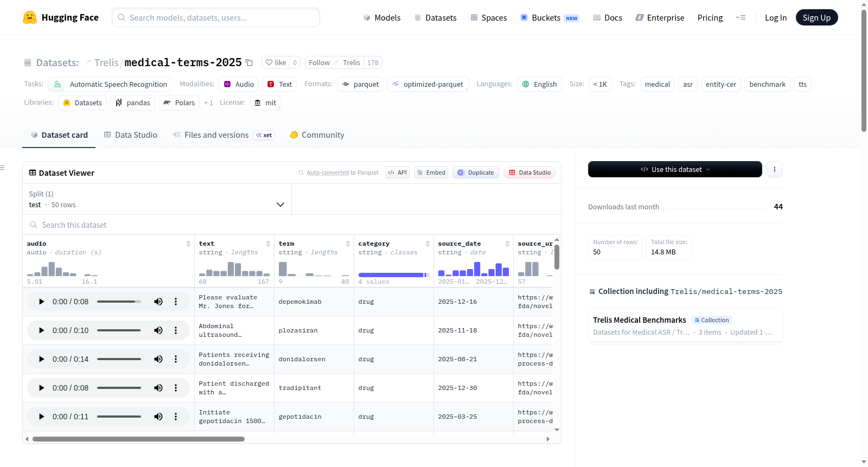Sort the source_date column
This screenshot has width=868, height=467.
[x=507, y=244]
